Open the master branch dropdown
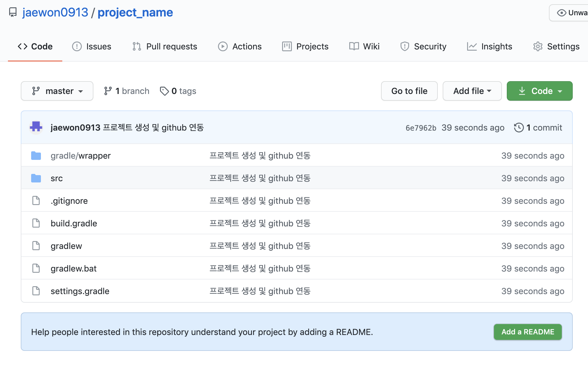The height and width of the screenshot is (371, 588). coord(57,91)
